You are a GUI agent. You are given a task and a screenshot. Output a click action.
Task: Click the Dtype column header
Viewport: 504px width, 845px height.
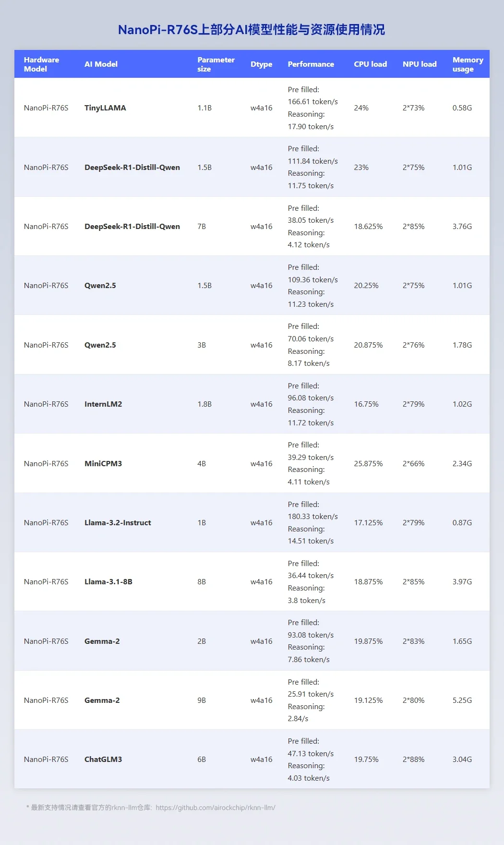point(261,64)
